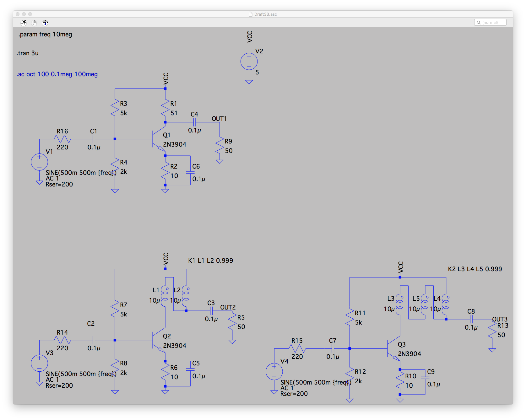Click the V1 sine source symbol
Image resolution: width=526 pixels, height=420 pixels.
(x=40, y=162)
